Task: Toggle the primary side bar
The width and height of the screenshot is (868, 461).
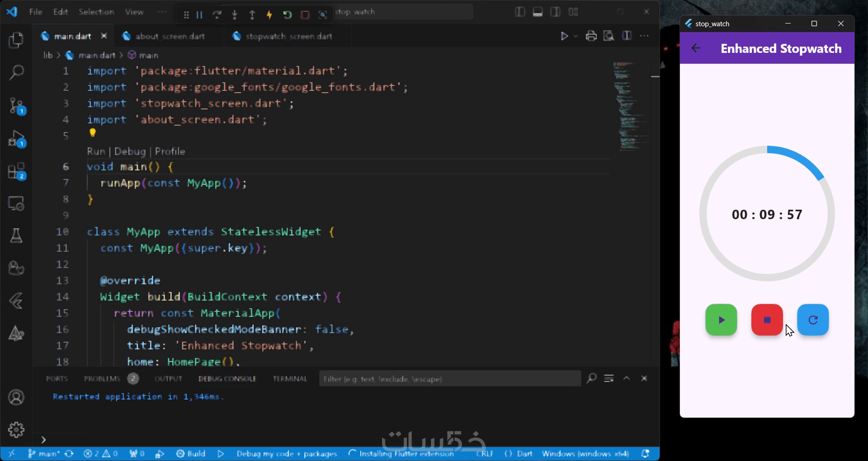Action: (x=520, y=12)
